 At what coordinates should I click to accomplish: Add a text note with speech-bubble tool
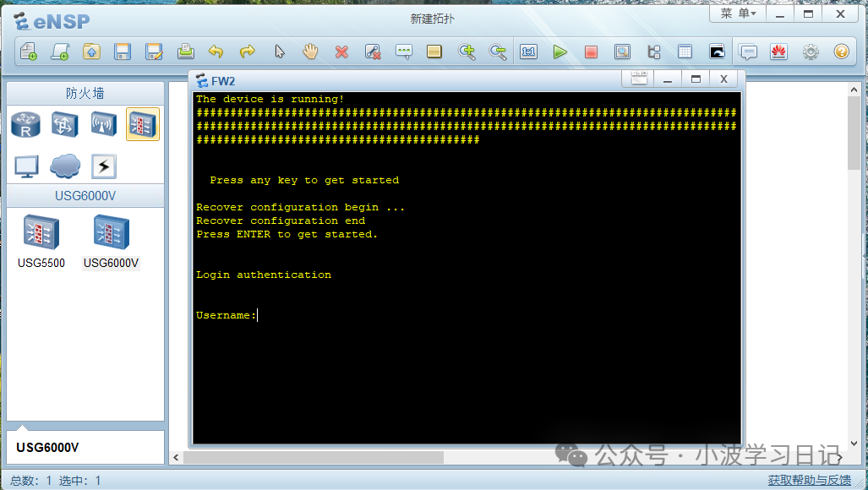tap(404, 52)
